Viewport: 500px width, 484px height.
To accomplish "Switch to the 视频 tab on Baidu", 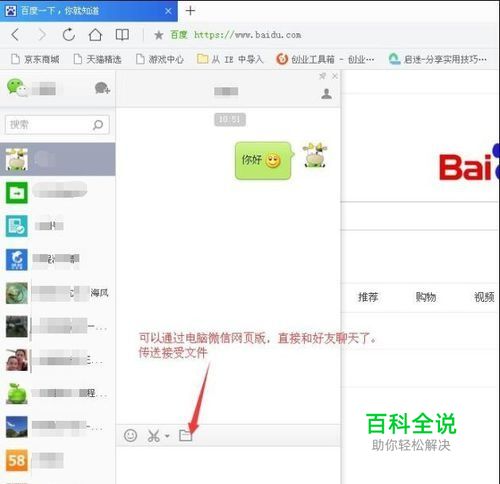I will [484, 297].
